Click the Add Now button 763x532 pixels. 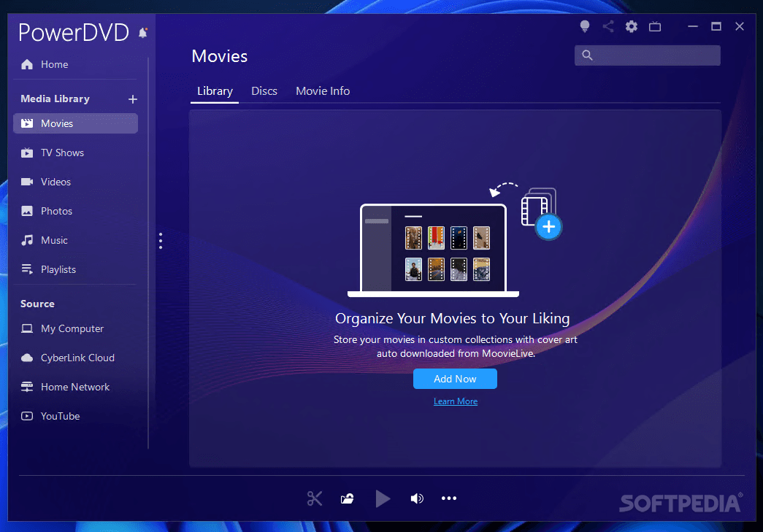(x=455, y=379)
